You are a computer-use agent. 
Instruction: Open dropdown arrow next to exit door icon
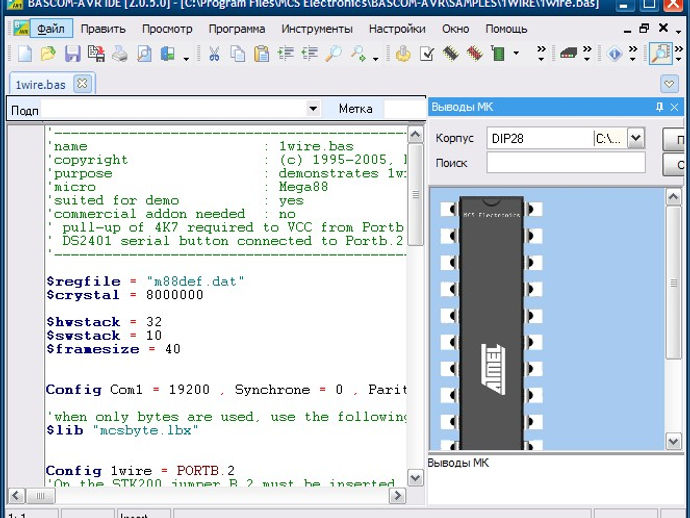tap(186, 59)
